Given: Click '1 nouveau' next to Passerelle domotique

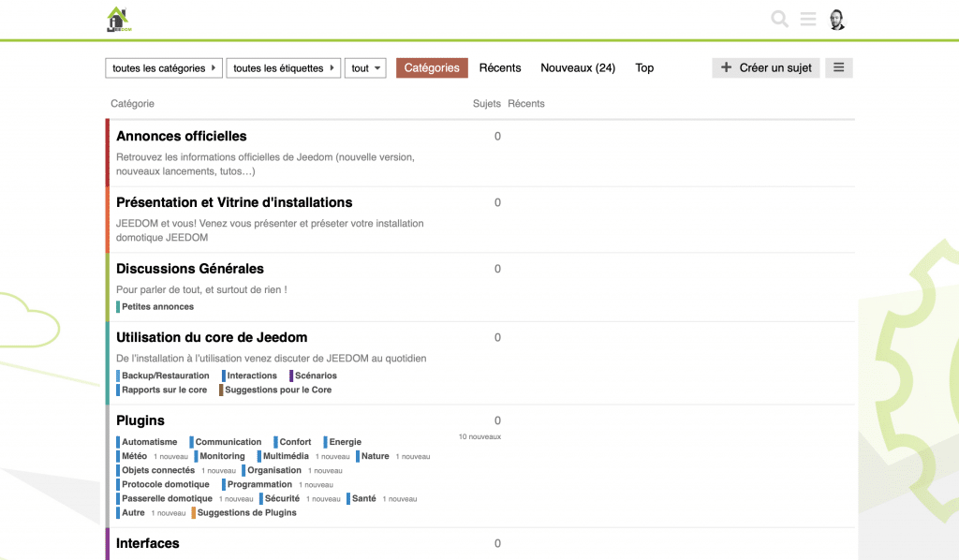Looking at the screenshot, I should click(x=236, y=499).
